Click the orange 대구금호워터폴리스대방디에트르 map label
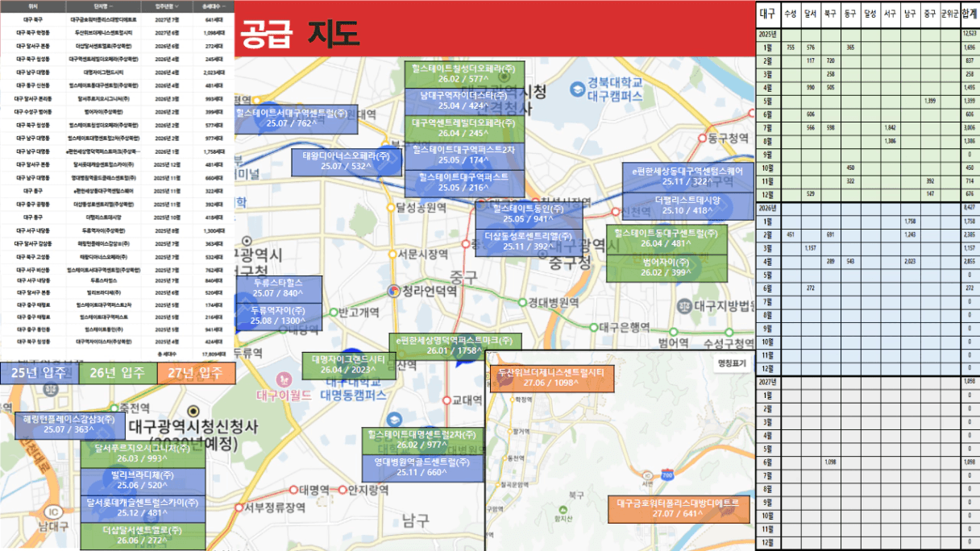Image resolution: width=980 pixels, height=551 pixels. tap(678, 508)
